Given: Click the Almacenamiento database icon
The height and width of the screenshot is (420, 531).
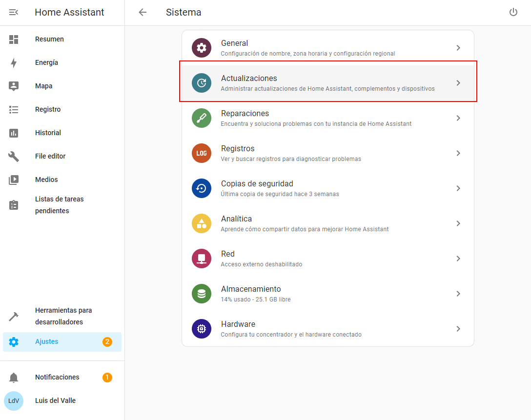Looking at the screenshot, I should click(x=202, y=294).
